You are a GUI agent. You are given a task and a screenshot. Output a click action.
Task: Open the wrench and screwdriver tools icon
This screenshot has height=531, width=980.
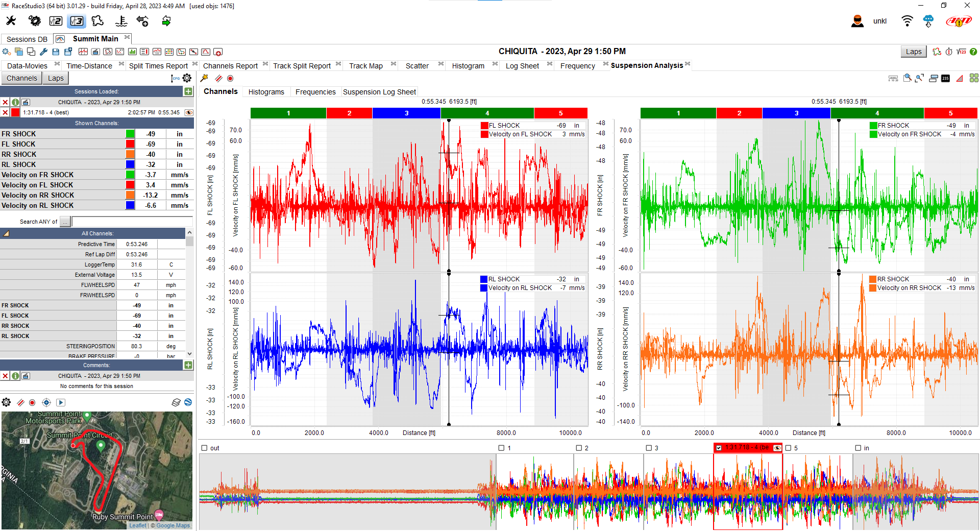click(x=11, y=21)
